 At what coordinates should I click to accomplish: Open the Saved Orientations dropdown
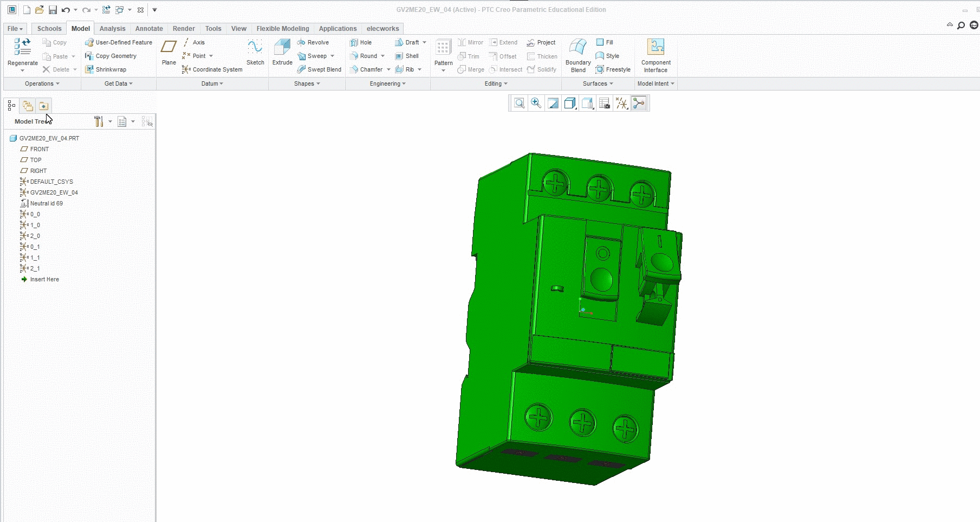(588, 103)
